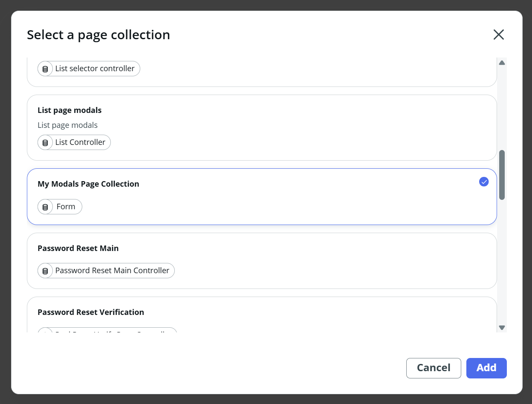532x404 pixels.
Task: Click the Form wire tag
Action: pyautogui.click(x=66, y=207)
